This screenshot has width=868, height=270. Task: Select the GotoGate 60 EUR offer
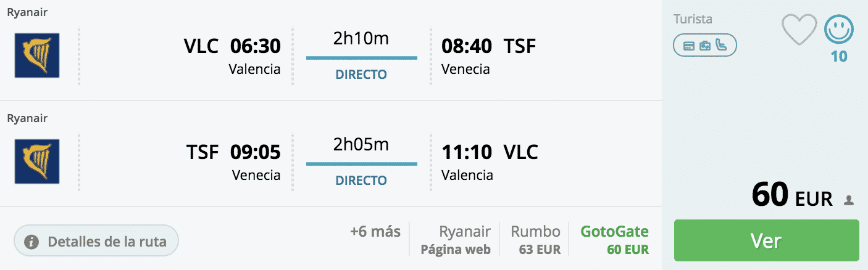click(614, 240)
